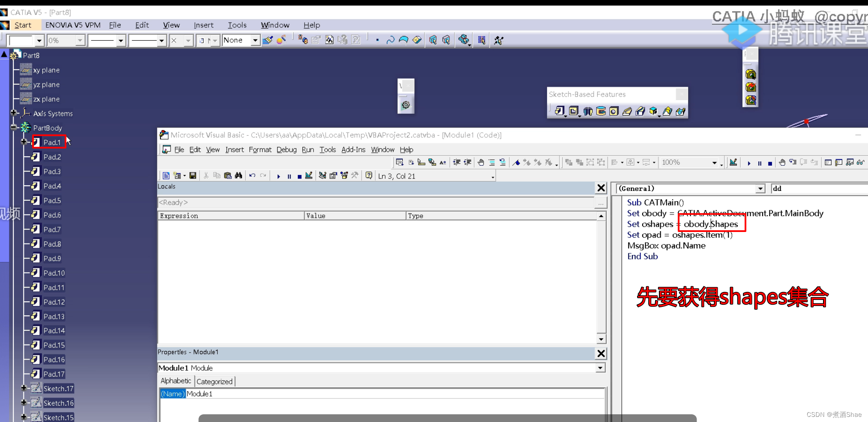The image size is (868, 422).
Task: Click Pad icon in Sketch-Based Features toolbar
Action: pyautogui.click(x=560, y=111)
